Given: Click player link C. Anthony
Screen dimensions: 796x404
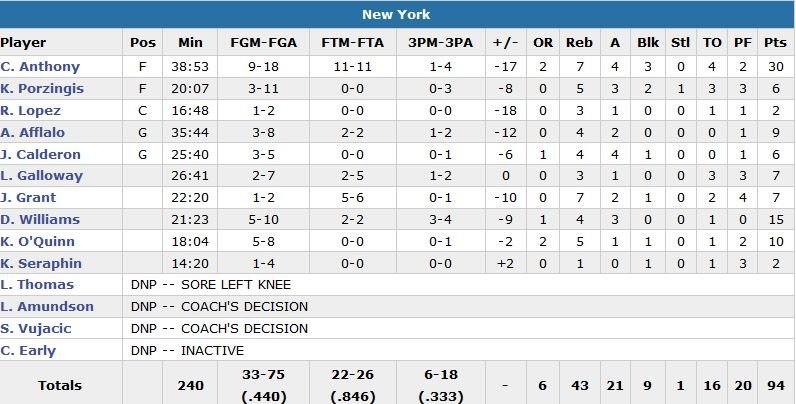Looking at the screenshot, I should 41,66.
